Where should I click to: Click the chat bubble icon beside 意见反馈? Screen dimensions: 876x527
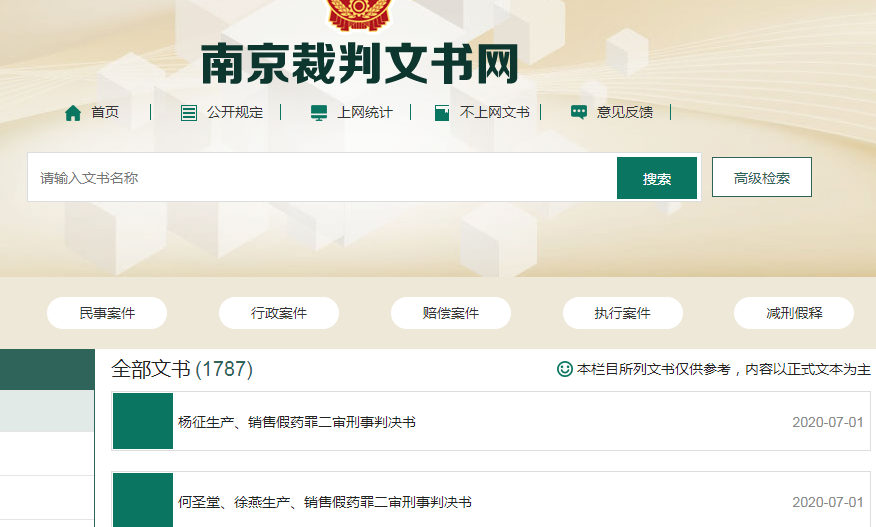pyautogui.click(x=579, y=112)
